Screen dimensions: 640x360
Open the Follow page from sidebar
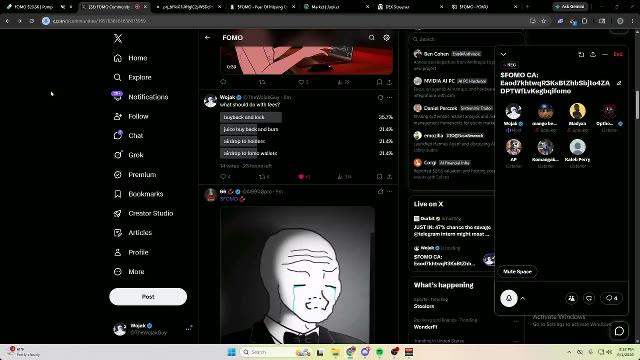tap(131, 116)
